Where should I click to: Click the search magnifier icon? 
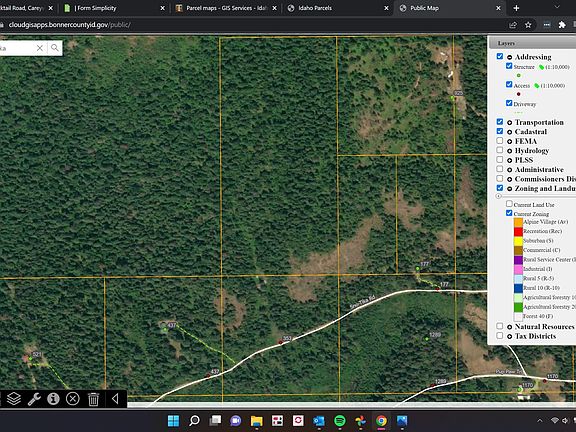tap(55, 48)
